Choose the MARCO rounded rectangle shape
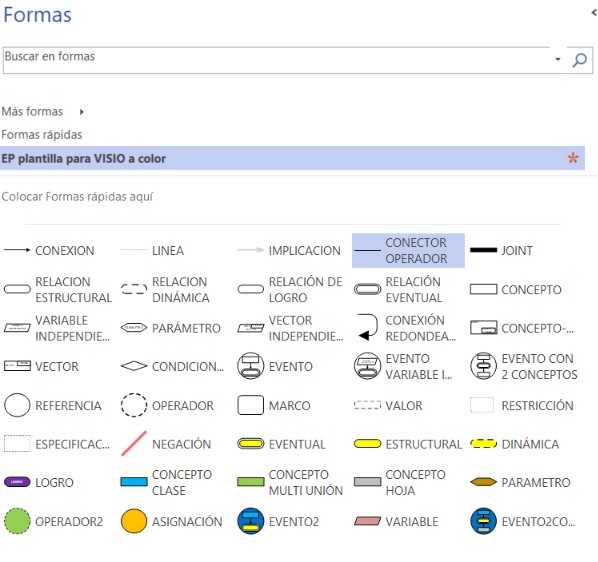Image resolution: width=598 pixels, height=562 pixels. click(x=273, y=405)
